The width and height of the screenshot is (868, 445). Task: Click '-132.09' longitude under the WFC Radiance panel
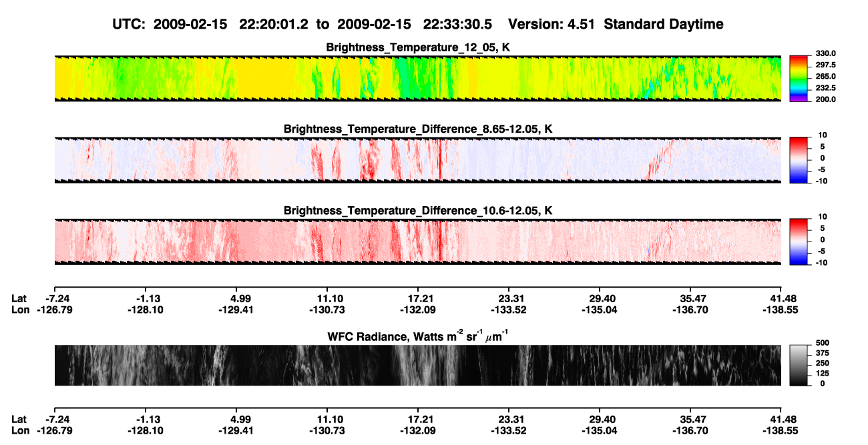coord(417,430)
